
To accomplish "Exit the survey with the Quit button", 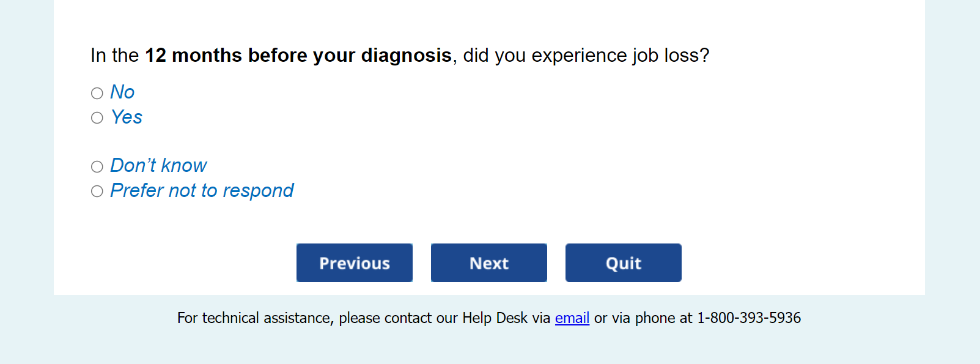I will point(623,263).
